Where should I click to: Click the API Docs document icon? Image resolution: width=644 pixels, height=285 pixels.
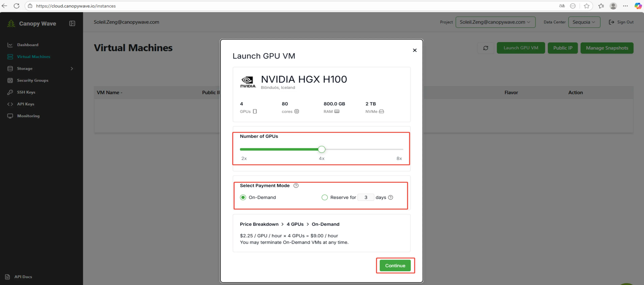8,277
